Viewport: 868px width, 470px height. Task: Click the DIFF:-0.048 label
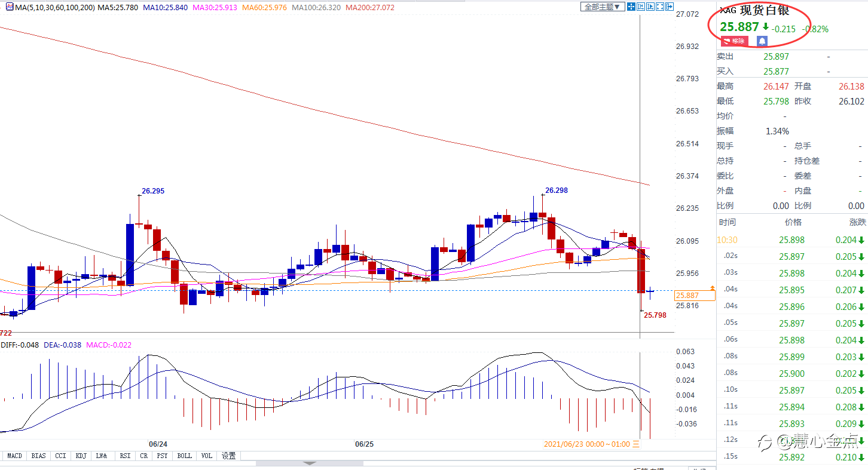click(x=20, y=345)
